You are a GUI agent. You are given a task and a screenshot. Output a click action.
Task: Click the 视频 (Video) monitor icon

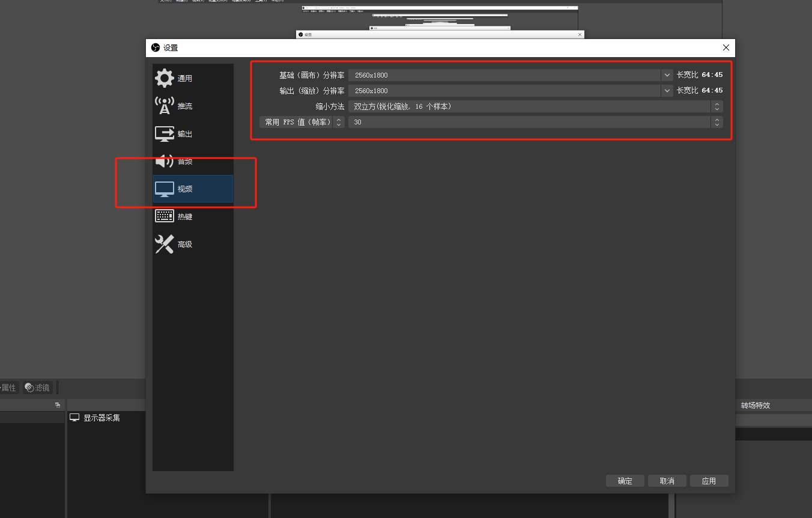coord(164,189)
